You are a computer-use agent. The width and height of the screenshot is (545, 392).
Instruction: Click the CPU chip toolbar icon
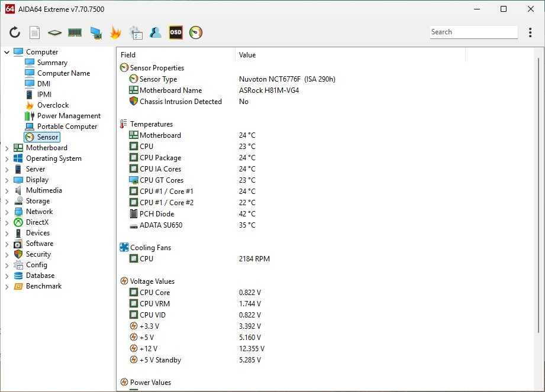[x=54, y=33]
